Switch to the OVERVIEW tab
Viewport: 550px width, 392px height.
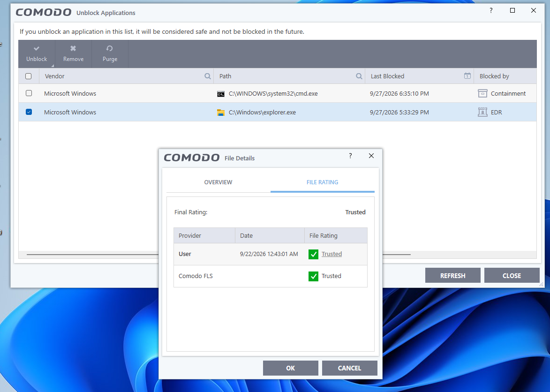pos(218,182)
